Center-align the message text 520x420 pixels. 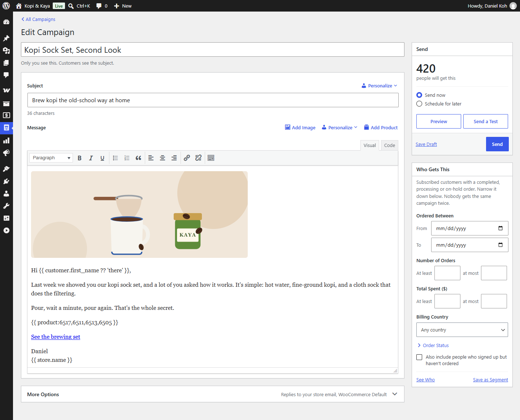pyautogui.click(x=162, y=158)
